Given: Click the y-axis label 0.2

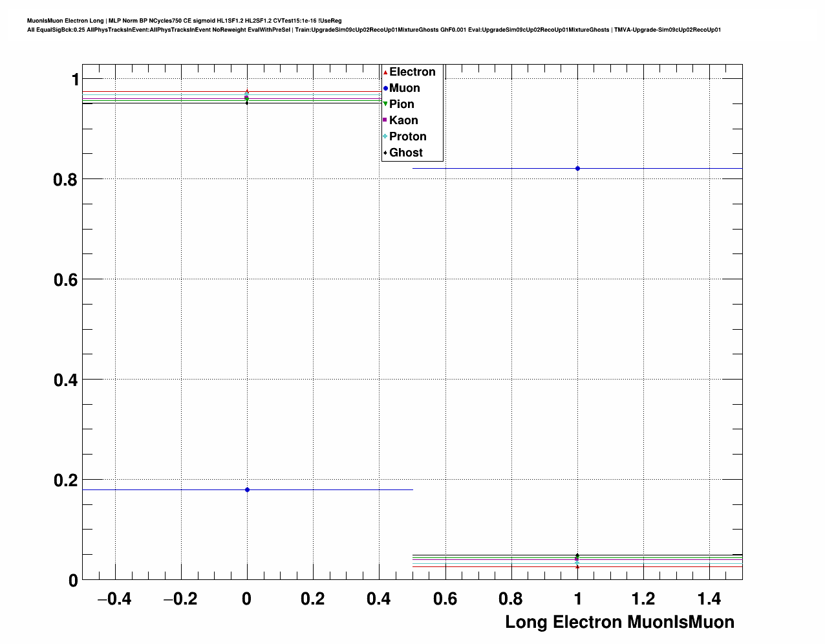Looking at the screenshot, I should click(x=65, y=480).
